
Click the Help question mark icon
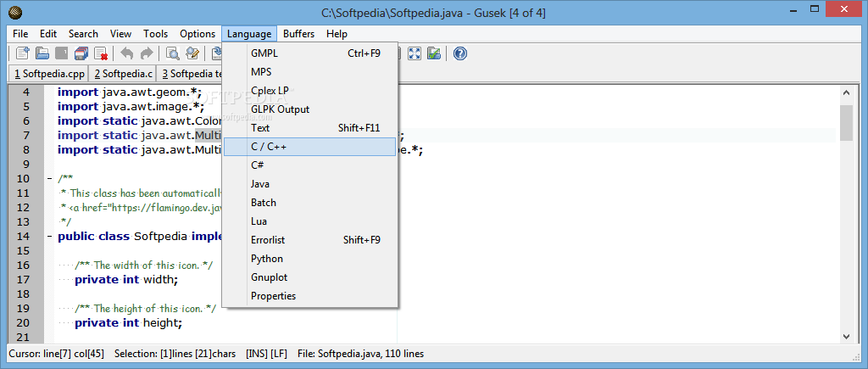[x=460, y=53]
